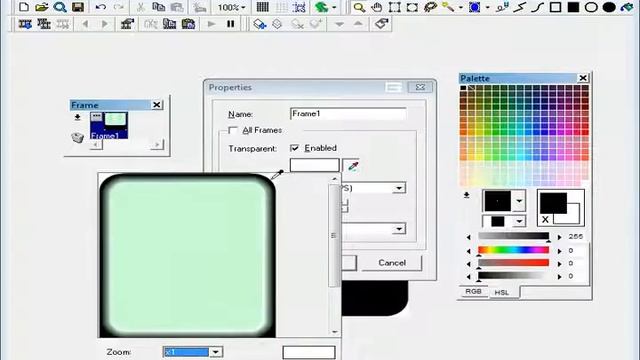Close the Palette panel
Viewport: 640px width, 360px height.
pyautogui.click(x=583, y=78)
